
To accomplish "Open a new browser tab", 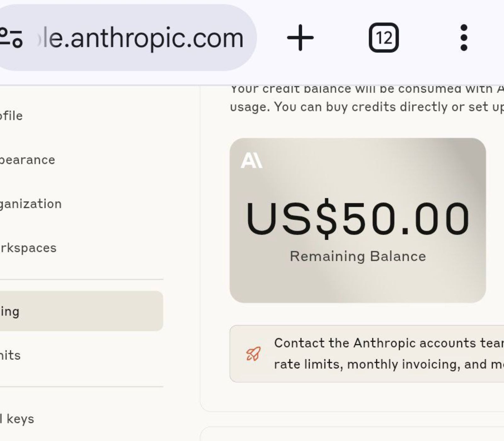I will [x=300, y=38].
